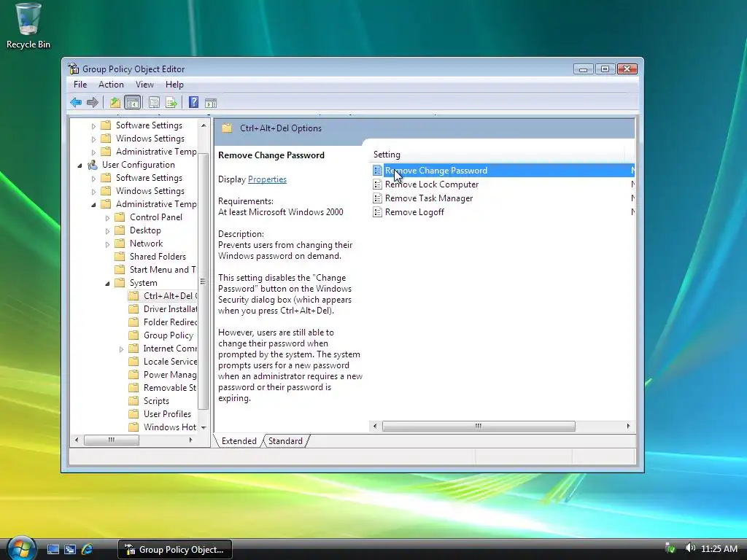
Task: Collapse the User Configuration node
Action: (80, 166)
